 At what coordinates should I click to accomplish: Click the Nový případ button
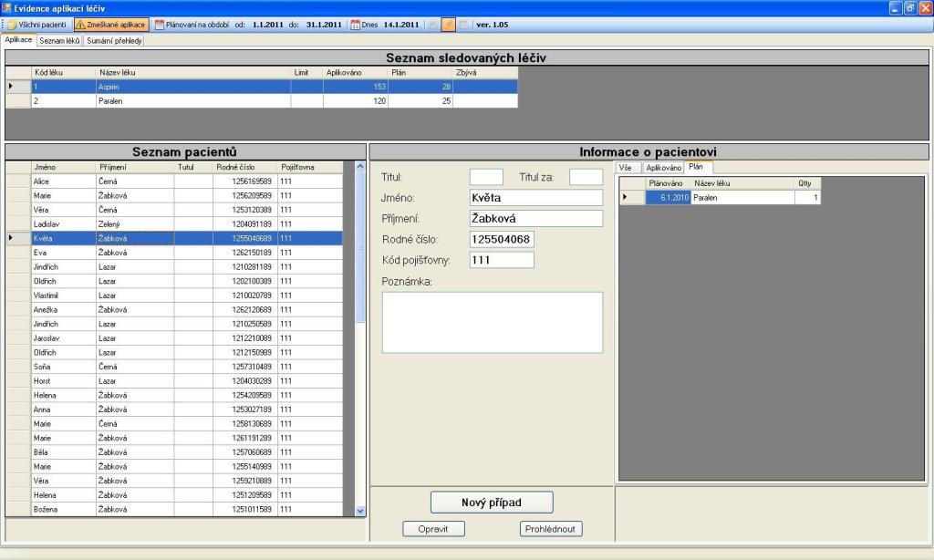coord(492,503)
